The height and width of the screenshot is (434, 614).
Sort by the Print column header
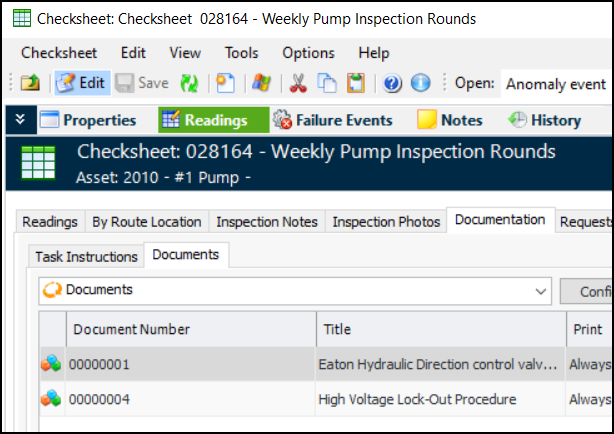[590, 329]
